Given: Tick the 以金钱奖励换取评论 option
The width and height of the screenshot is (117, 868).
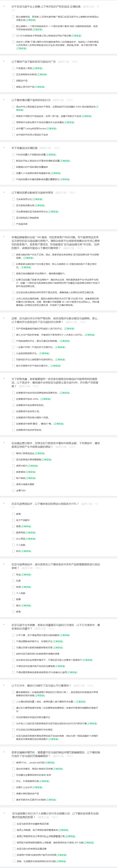Looking at the screenshot, I should click(x=14, y=353).
